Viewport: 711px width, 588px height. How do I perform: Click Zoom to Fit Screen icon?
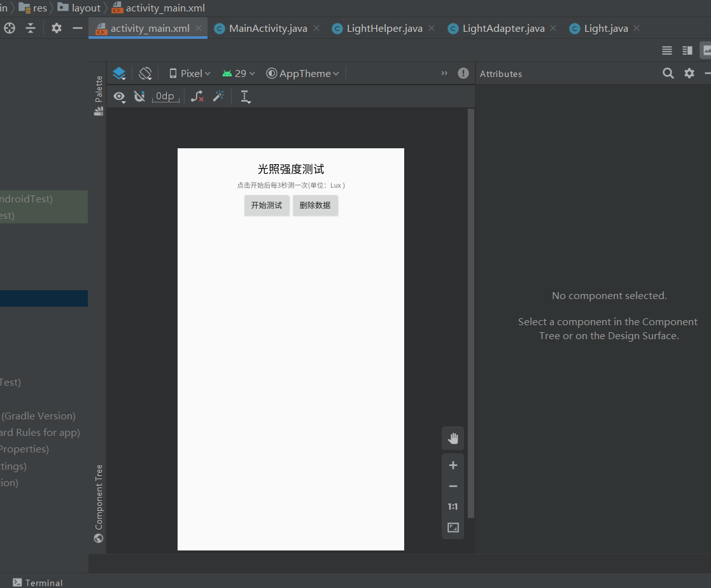(x=453, y=528)
